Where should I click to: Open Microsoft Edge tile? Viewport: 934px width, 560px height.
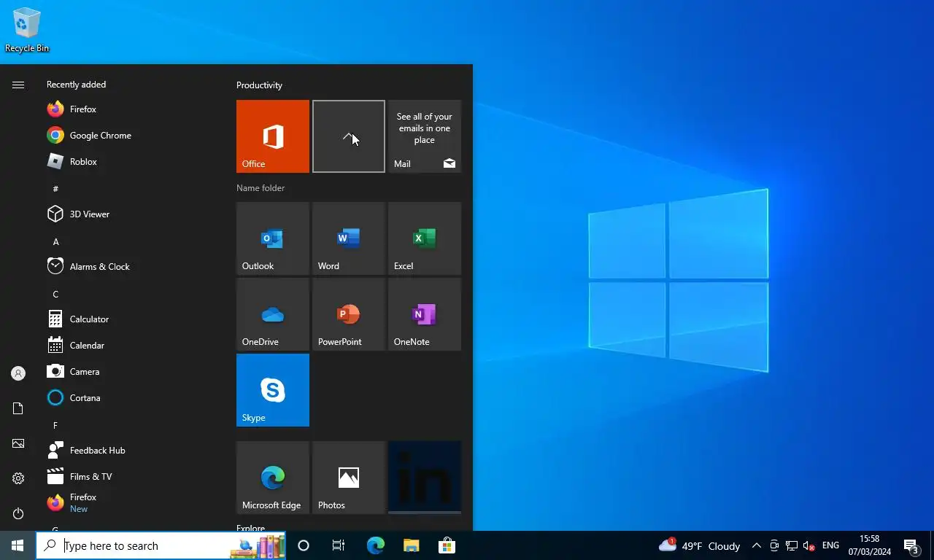273,478
